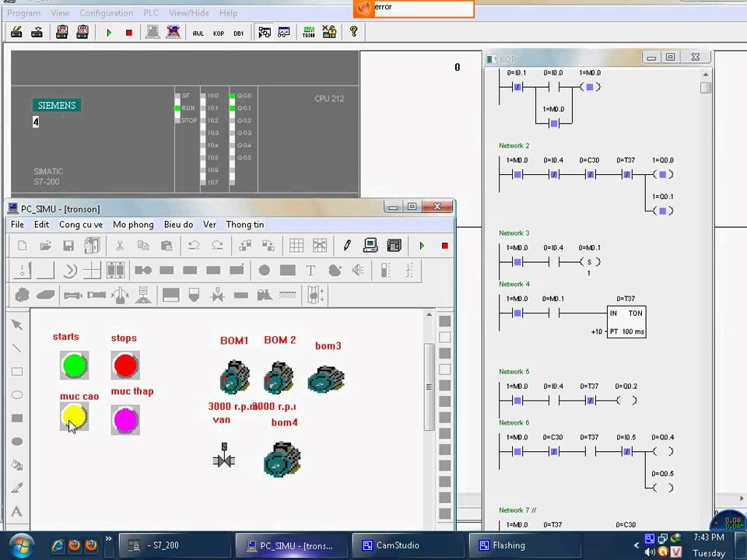747x560 pixels.
Task: Launch Internet Explorer from quick launch
Action: click(58, 545)
